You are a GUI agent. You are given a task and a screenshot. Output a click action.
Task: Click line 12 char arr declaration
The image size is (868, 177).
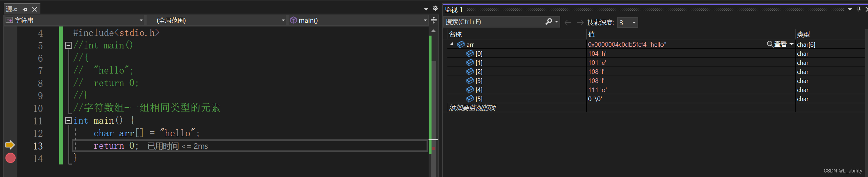pyautogui.click(x=147, y=133)
